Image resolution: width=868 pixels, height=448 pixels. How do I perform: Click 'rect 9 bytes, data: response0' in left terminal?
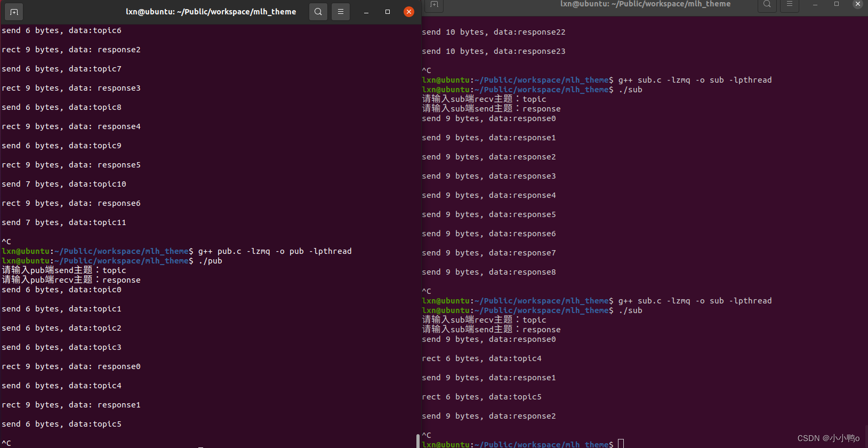tap(71, 366)
